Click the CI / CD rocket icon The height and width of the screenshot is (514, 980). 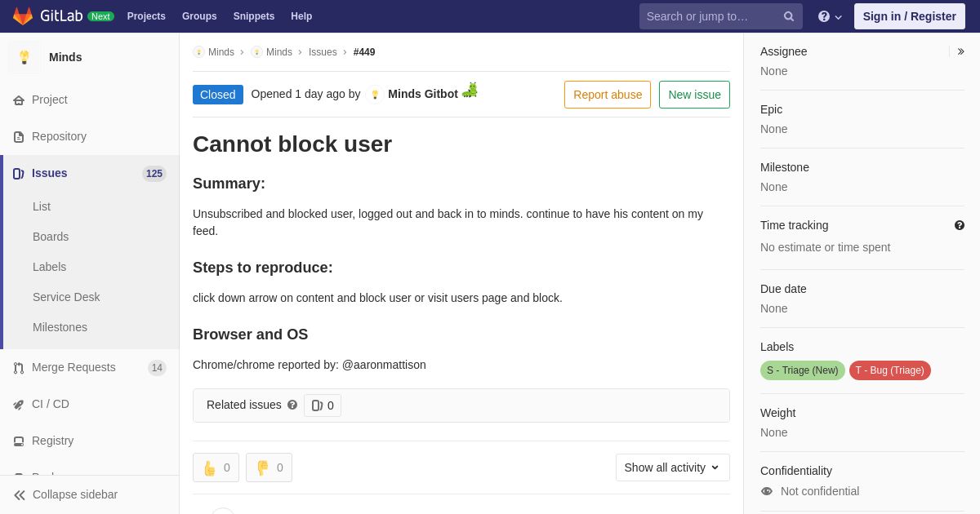coord(19,405)
